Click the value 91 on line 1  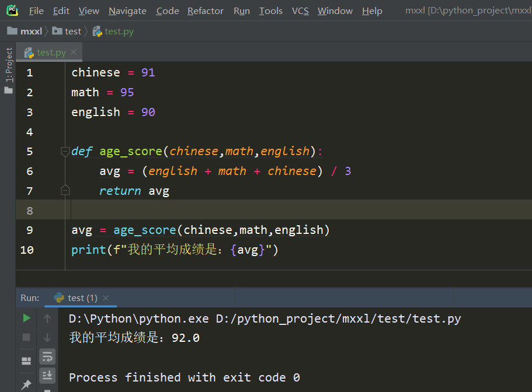pos(148,72)
